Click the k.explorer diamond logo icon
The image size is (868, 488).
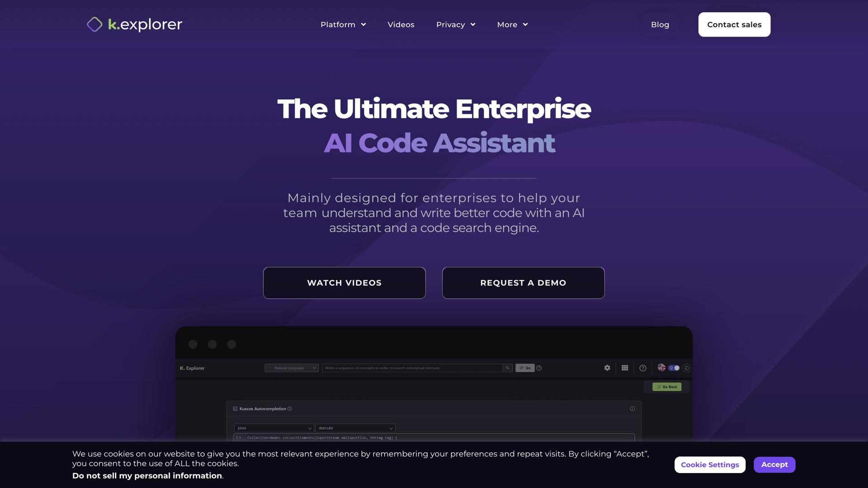point(94,24)
